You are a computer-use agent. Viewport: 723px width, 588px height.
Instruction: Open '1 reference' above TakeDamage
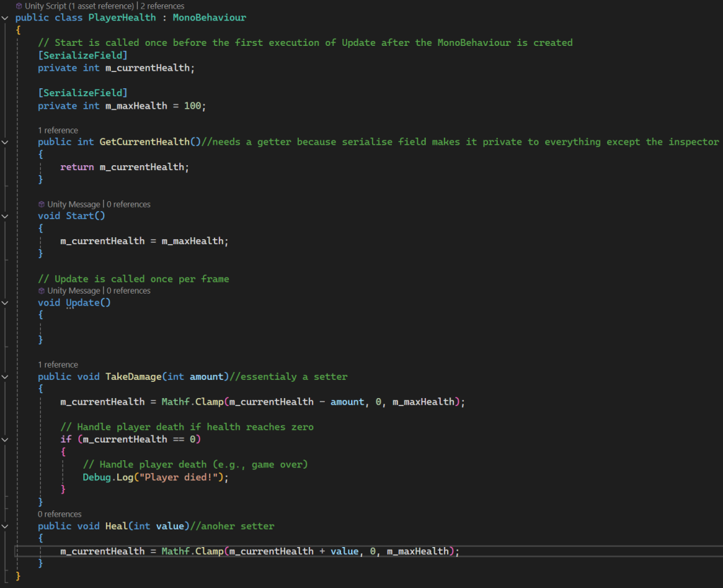click(58, 365)
